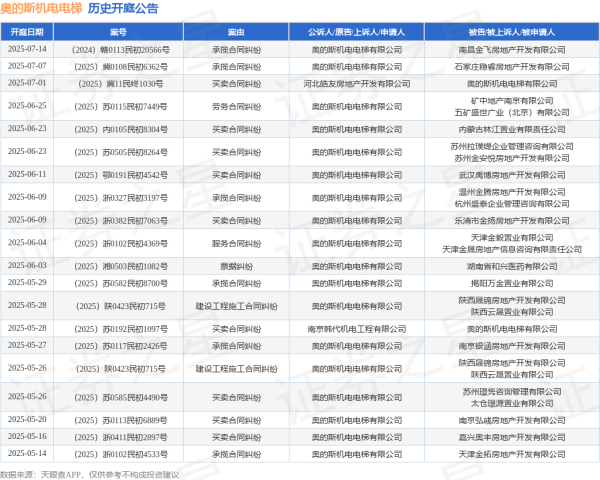Click plaintiff '南京韩代机电工程有限公司'
This screenshot has height=480, width=600.
[x=357, y=329]
